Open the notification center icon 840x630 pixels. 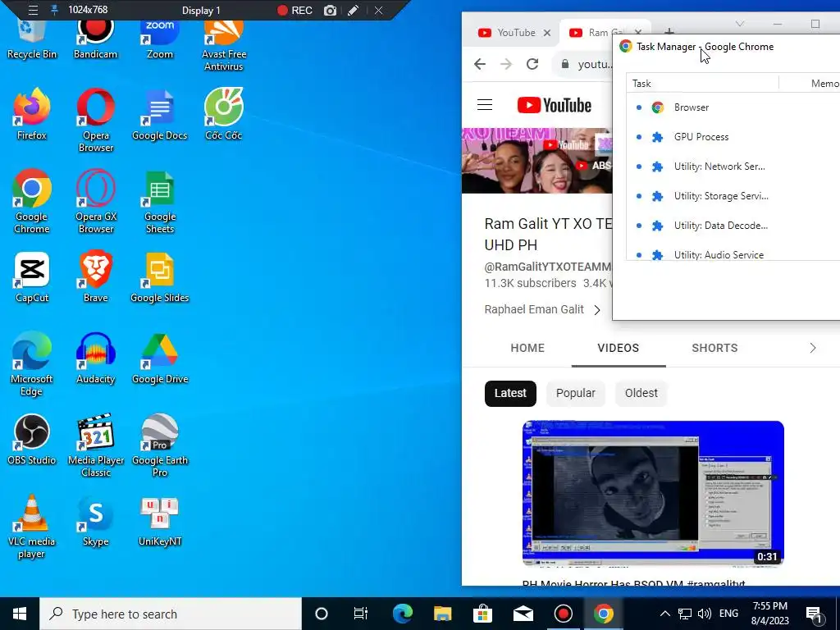(813, 614)
